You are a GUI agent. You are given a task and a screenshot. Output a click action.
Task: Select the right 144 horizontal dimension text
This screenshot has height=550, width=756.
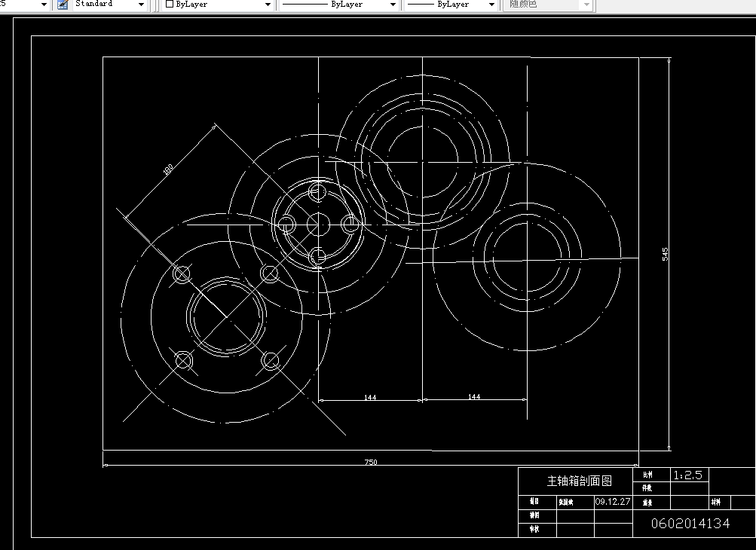tap(474, 396)
